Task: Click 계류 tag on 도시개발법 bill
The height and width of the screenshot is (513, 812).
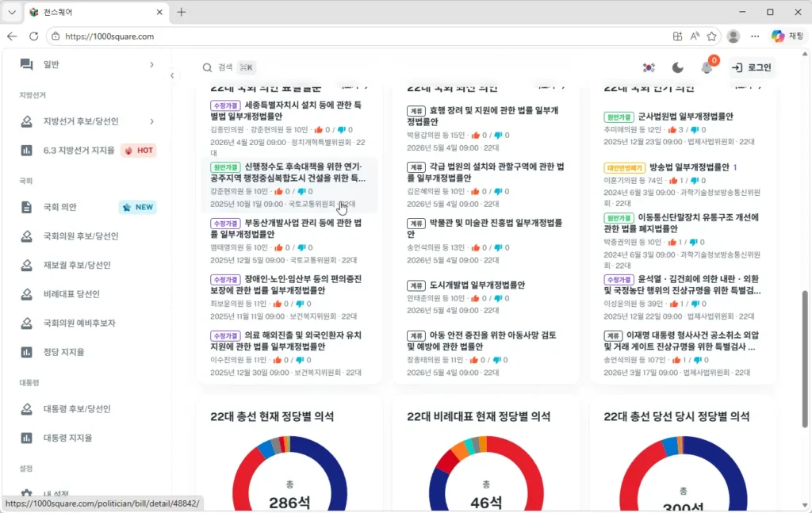Action: 416,285
